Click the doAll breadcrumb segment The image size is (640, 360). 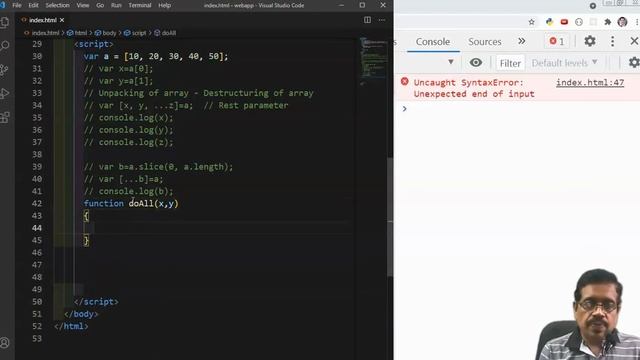click(x=165, y=33)
